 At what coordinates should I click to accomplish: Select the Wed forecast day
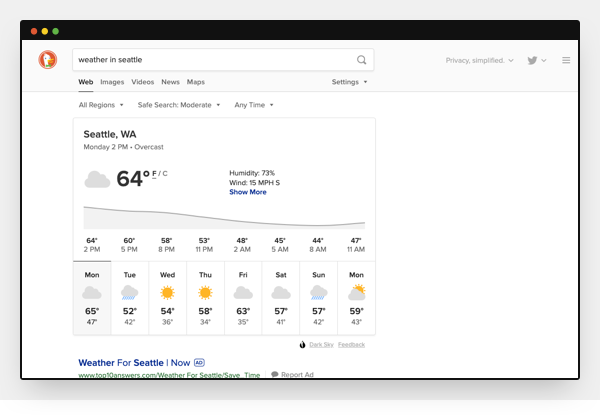pyautogui.click(x=168, y=298)
